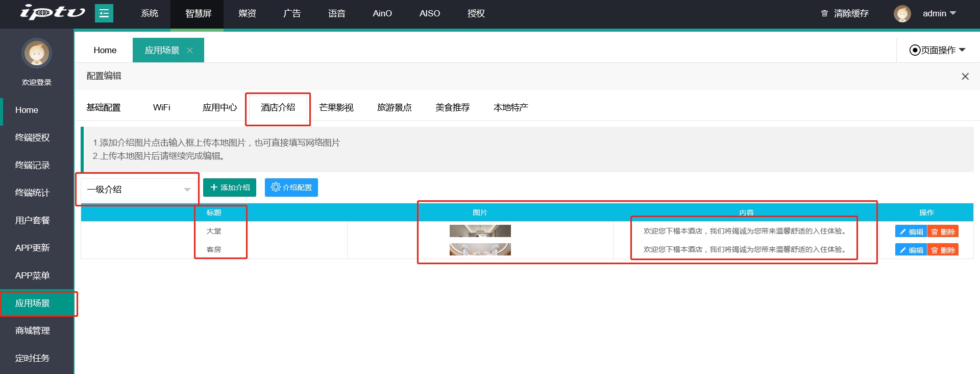Viewport: 980px width, 374px height.
Task: Open the 页面操作 dropdown menu
Action: (938, 50)
